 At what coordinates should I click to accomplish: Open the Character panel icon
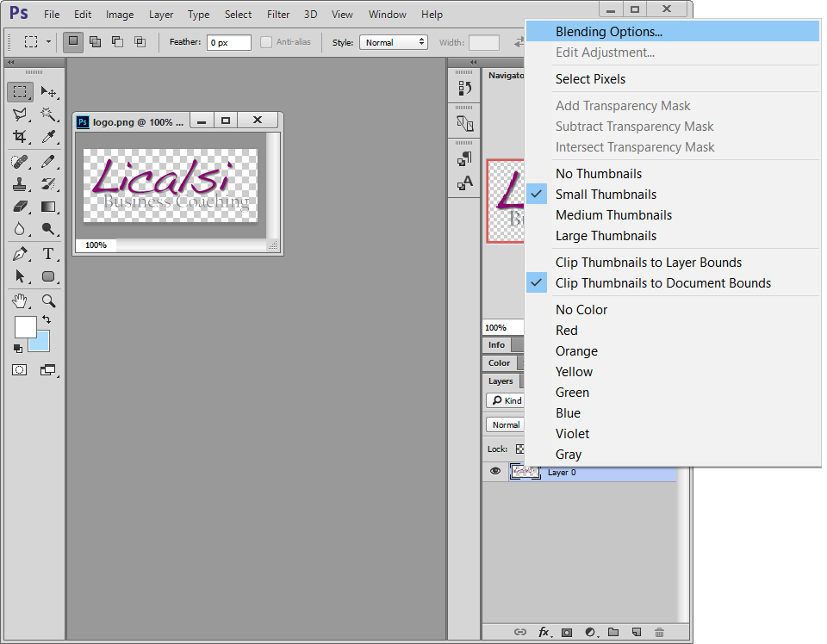point(464,183)
